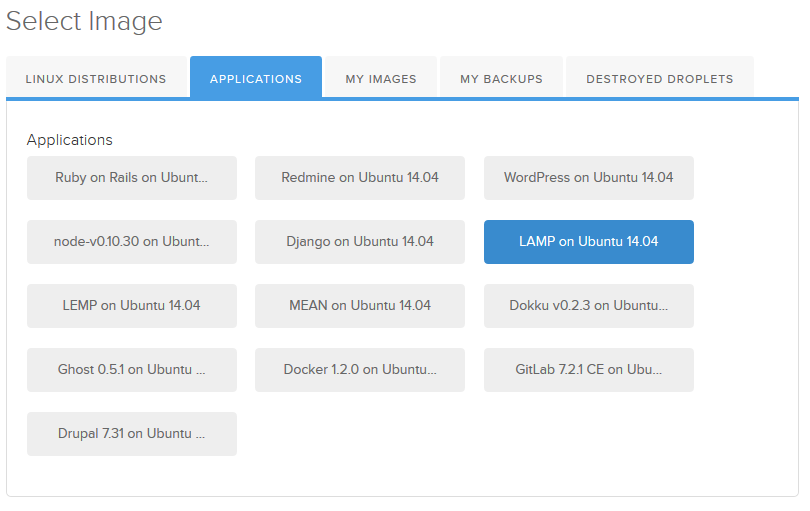810x511 pixels.
Task: Choose the Docker 1.2.0 image
Action: pyautogui.click(x=360, y=370)
